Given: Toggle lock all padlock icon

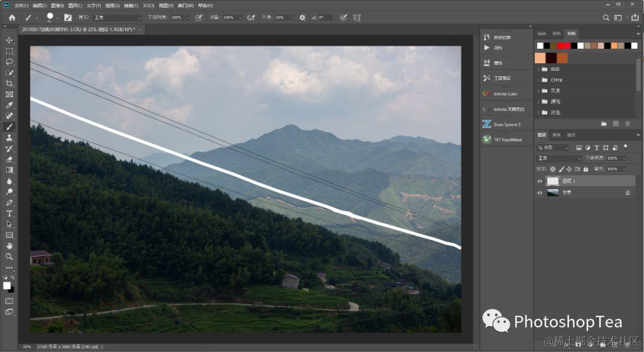Looking at the screenshot, I should (586, 169).
